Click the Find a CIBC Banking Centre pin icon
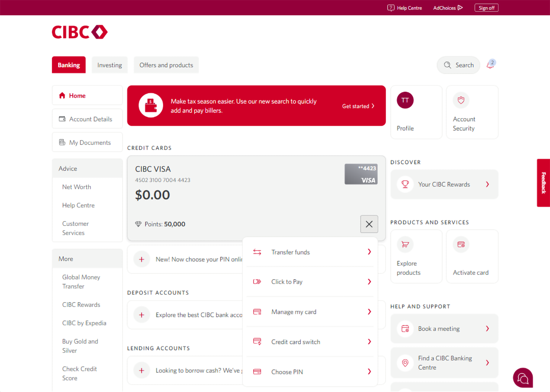This screenshot has height=392, width=550. (405, 363)
